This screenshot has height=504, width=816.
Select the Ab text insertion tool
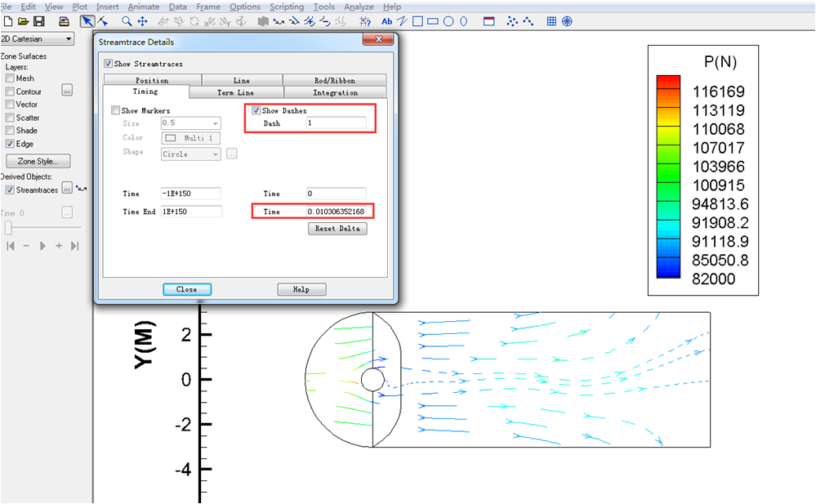coord(386,21)
